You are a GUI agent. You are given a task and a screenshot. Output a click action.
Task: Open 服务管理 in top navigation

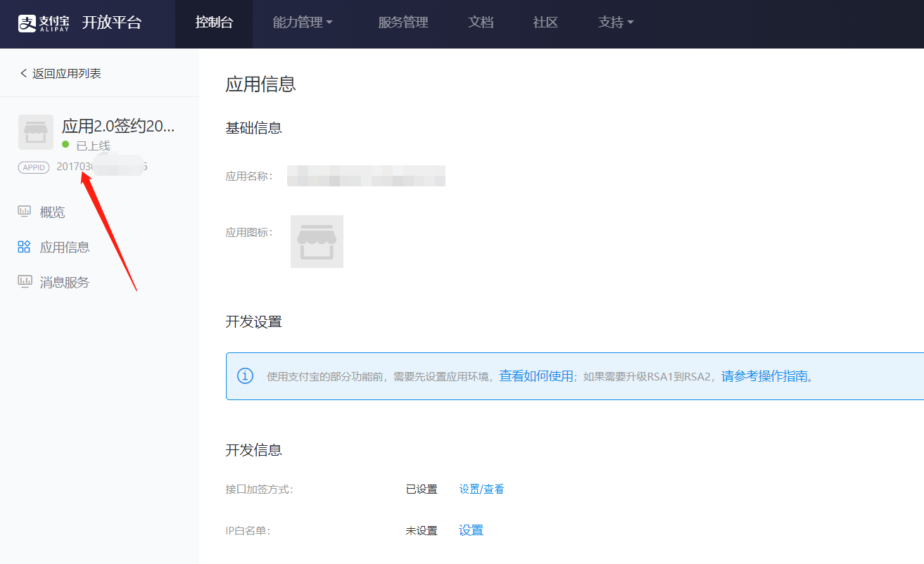tap(403, 23)
